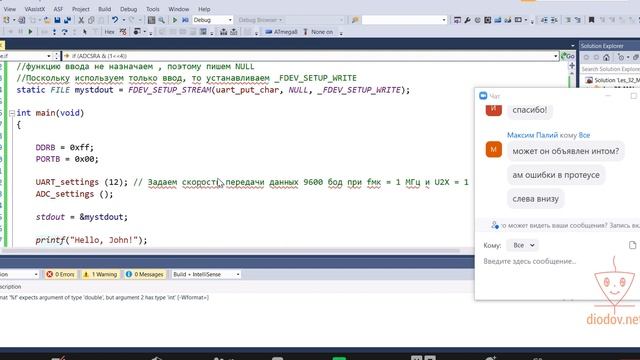The height and width of the screenshot is (360, 640).
Task: Click the ATmega8 device button
Action: tap(281, 32)
